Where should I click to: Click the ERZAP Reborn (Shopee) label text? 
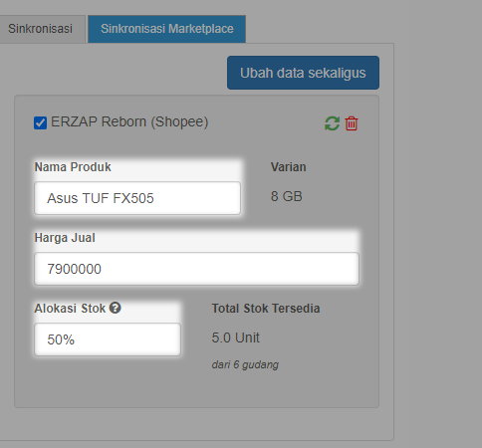click(x=129, y=121)
